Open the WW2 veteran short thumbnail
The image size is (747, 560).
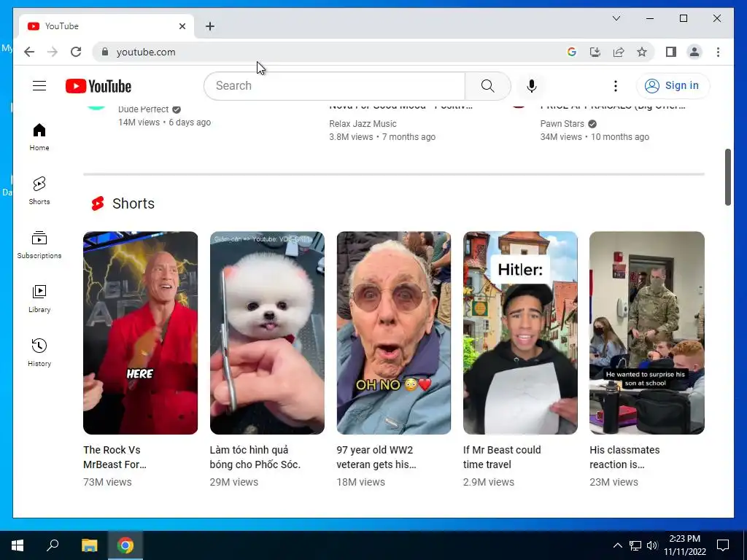(393, 332)
